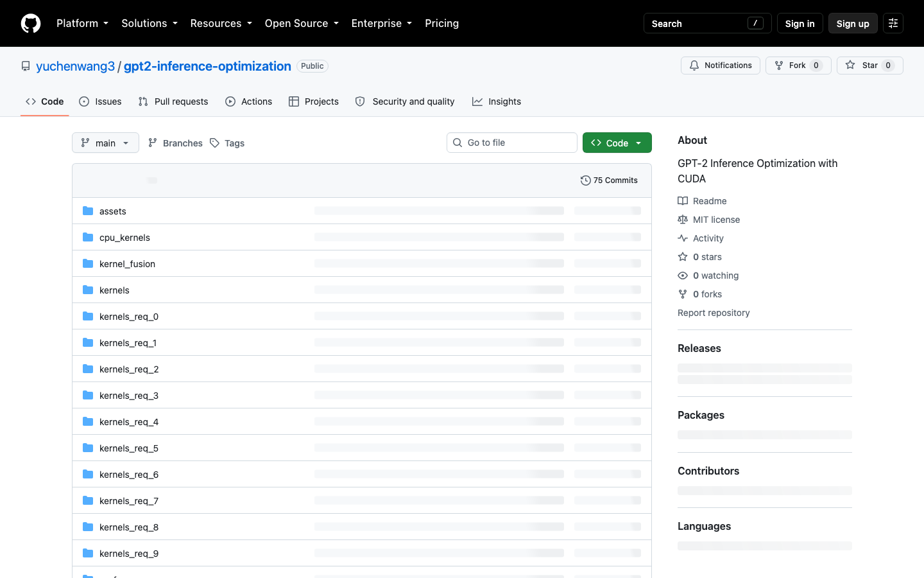
Task: Open the Insights tab
Action: tap(497, 101)
